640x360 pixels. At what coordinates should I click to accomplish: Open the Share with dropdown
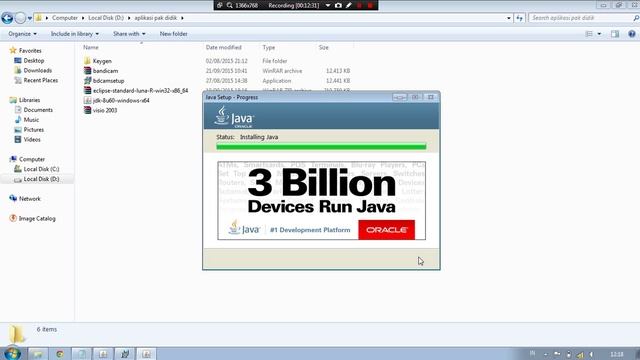coord(129,34)
